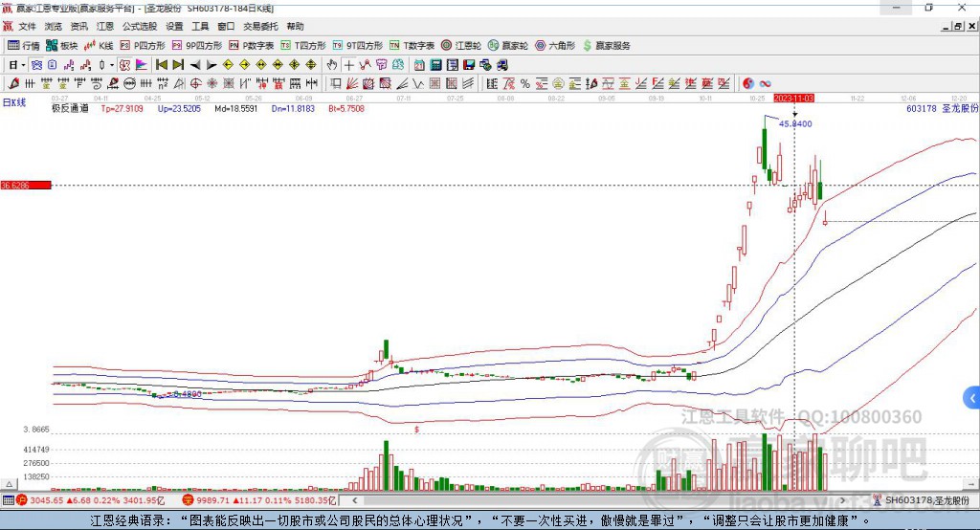Viewport: 980px width, 530px height.
Task: Click the black left arrow icon
Action: [195, 65]
